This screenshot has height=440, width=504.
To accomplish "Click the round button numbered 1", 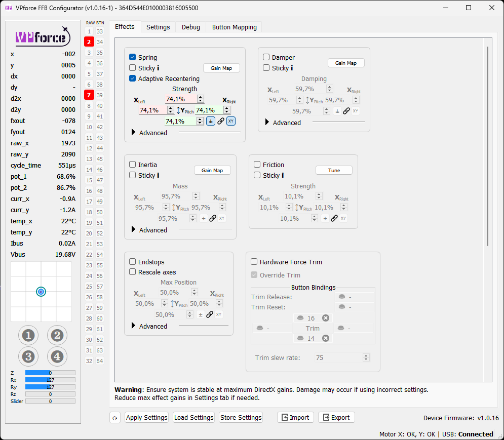I will click(28, 335).
